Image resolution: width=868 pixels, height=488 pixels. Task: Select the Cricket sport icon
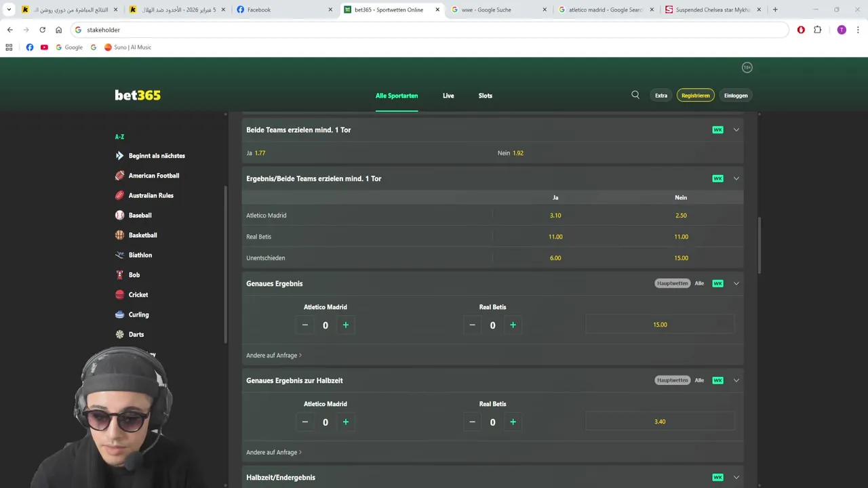click(x=120, y=295)
